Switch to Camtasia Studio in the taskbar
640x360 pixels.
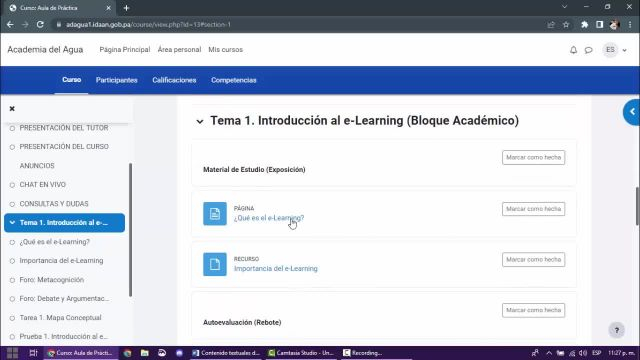[301, 353]
